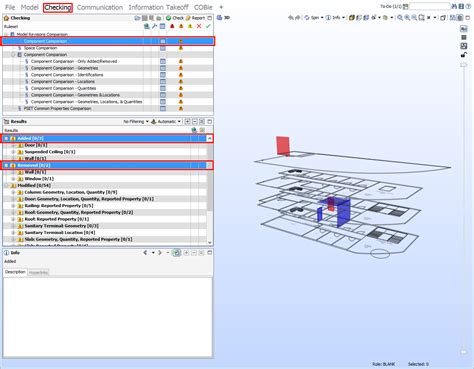This screenshot has height=369, width=474.
Task: Open the rulesets folder icon in Checking toolbar
Action: point(137,18)
